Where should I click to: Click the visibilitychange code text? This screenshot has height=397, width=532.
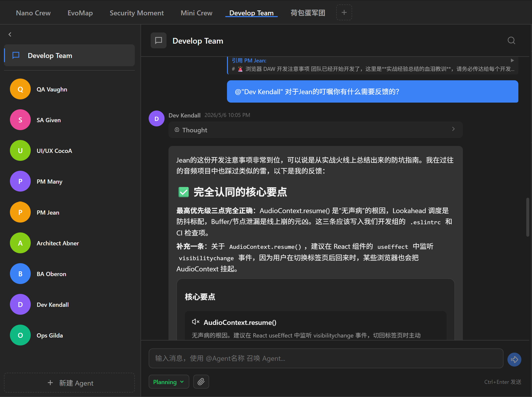tap(206, 258)
